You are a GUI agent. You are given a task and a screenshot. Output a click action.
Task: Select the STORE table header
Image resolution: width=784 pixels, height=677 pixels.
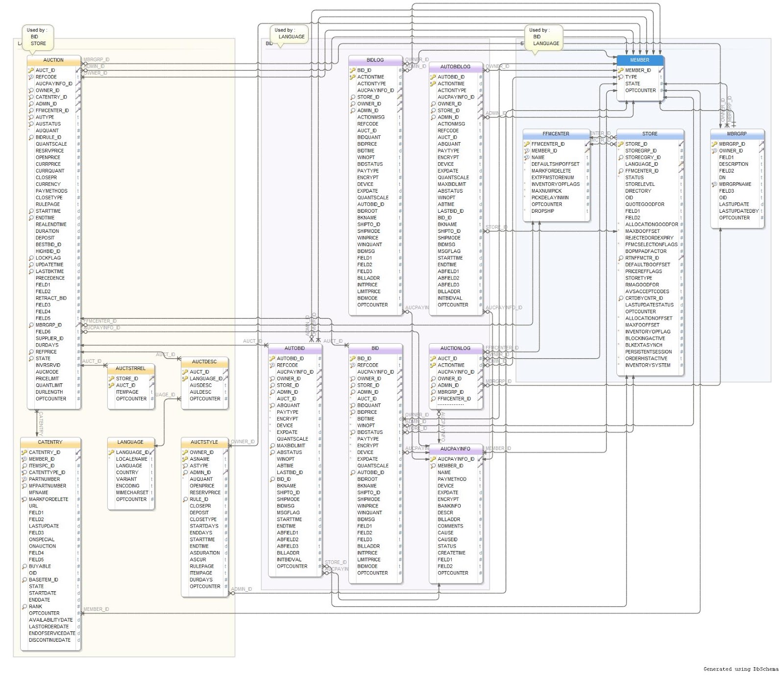[x=650, y=134]
